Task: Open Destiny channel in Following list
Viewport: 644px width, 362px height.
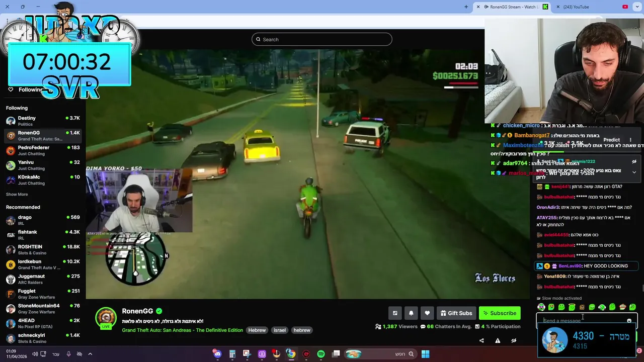Action: click(x=43, y=121)
